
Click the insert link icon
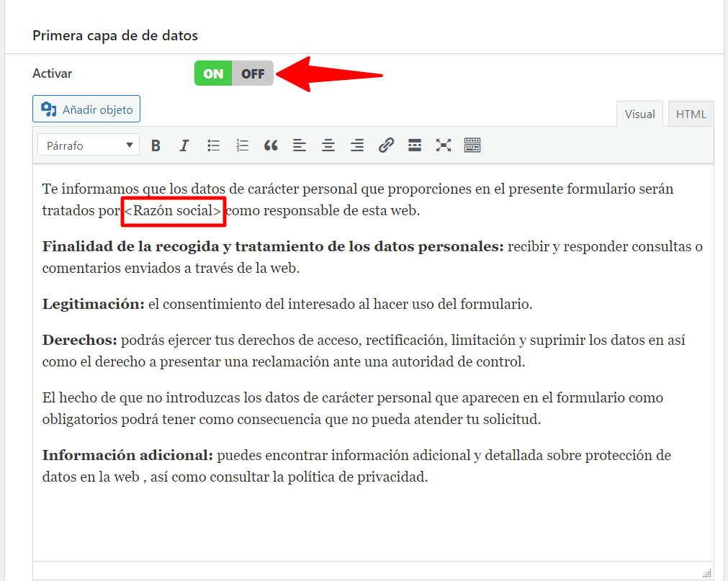tap(386, 145)
